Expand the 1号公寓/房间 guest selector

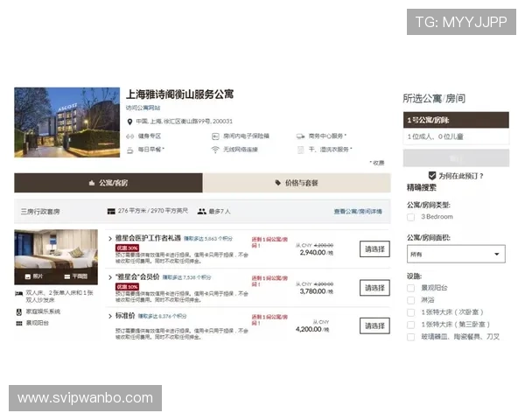[456, 120]
